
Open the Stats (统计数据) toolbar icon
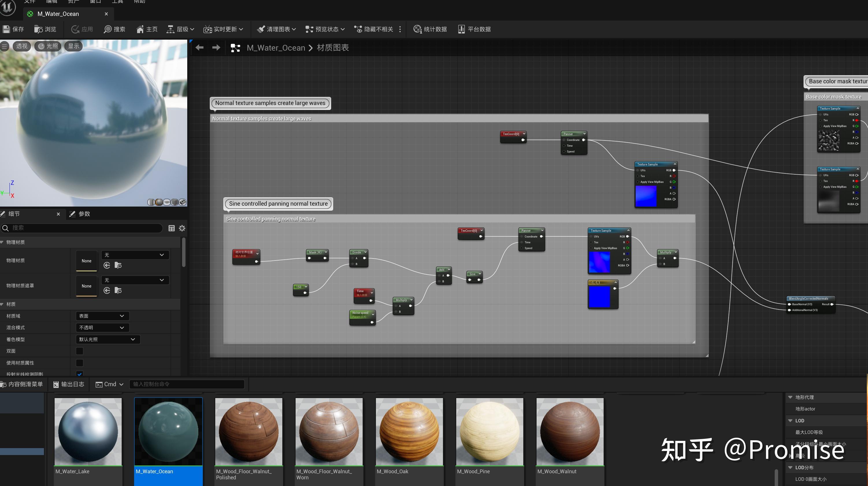(417, 29)
